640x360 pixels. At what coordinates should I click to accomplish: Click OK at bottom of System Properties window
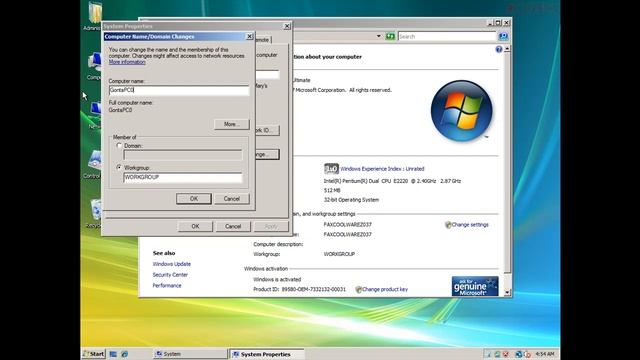196,226
